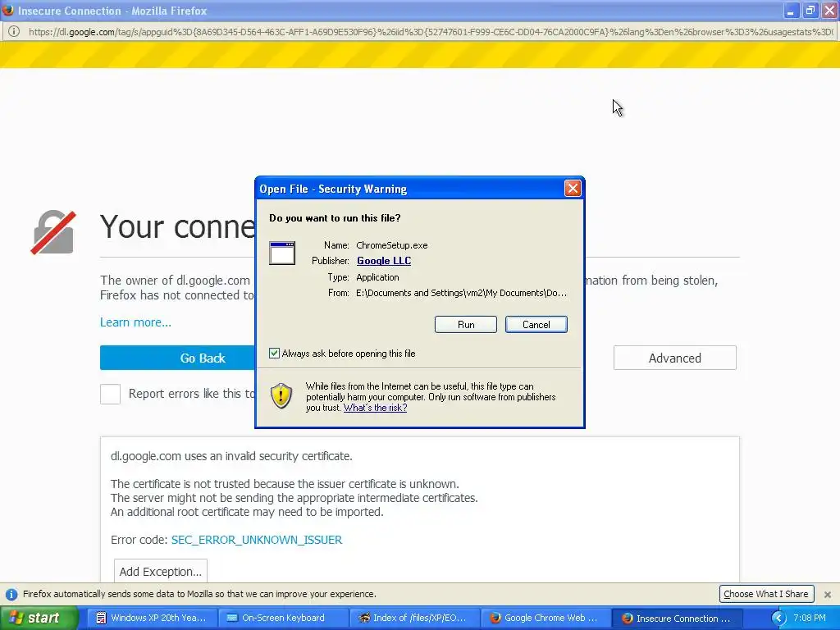
Task: Open the SEC_ERROR_UNKNOWN_ISSUER error code link
Action: (x=257, y=540)
